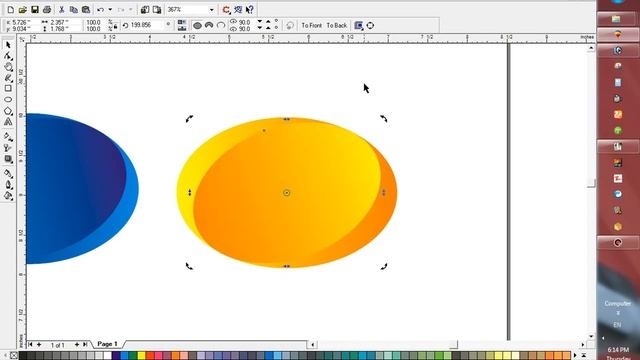Click the mirror vertically button
640x360 pixels.
(x=182, y=28)
